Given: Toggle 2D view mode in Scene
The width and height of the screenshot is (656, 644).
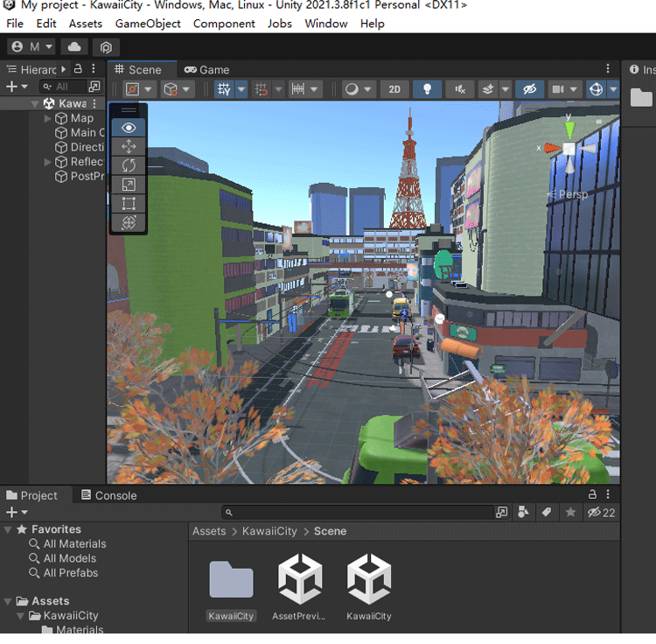Looking at the screenshot, I should point(394,89).
